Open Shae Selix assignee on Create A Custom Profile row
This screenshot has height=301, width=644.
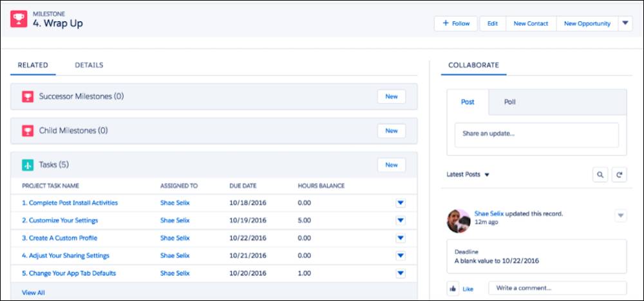(175, 238)
